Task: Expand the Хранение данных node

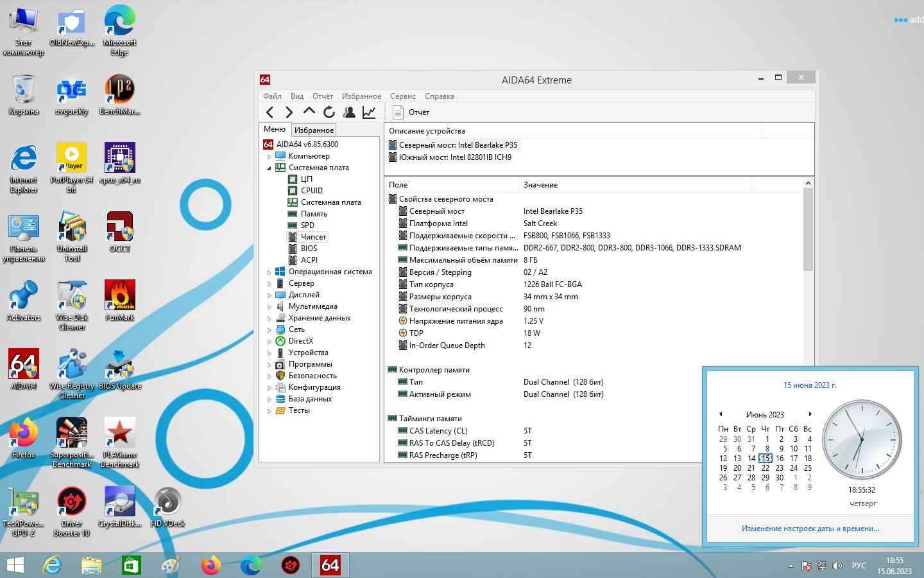Action: [x=269, y=318]
